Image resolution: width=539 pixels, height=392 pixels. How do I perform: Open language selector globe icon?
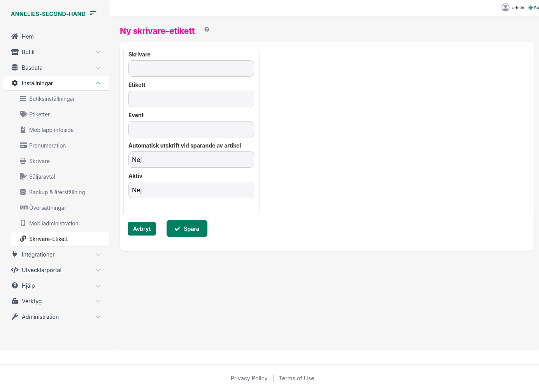tap(530, 8)
